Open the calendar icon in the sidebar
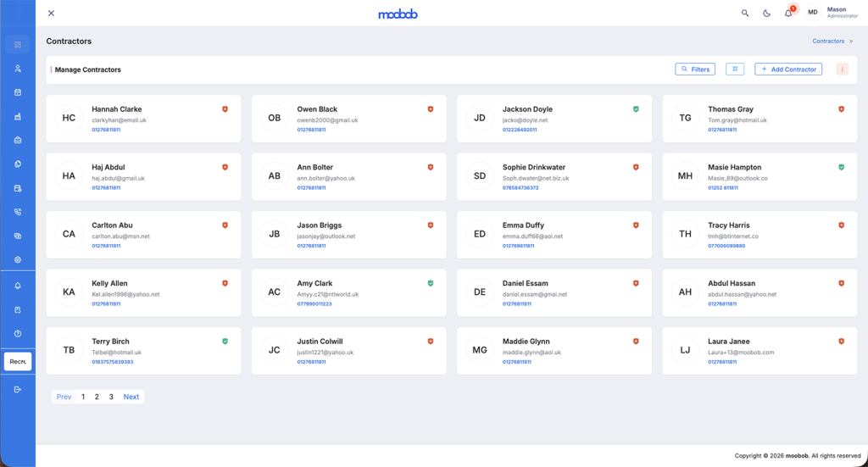 pos(18,92)
